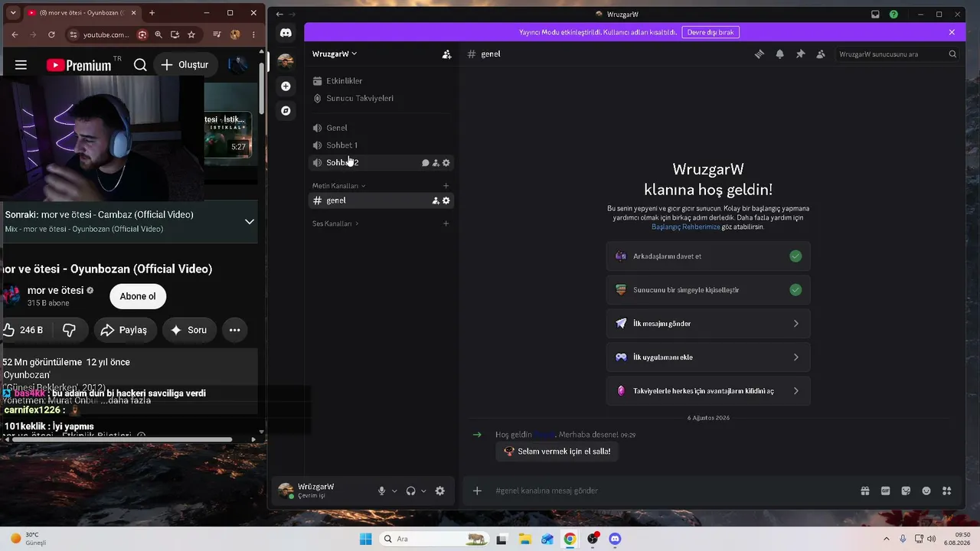Open the emoji picker in Discord
980x551 pixels.
926,491
